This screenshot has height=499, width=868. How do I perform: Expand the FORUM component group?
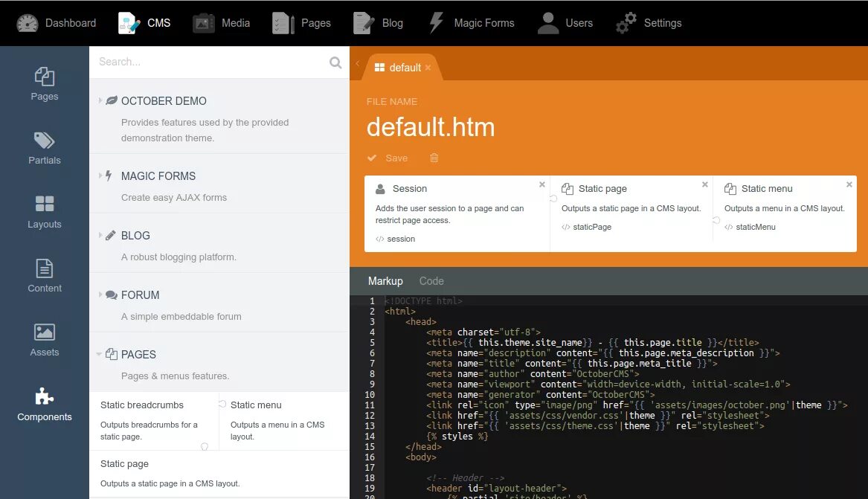100,294
